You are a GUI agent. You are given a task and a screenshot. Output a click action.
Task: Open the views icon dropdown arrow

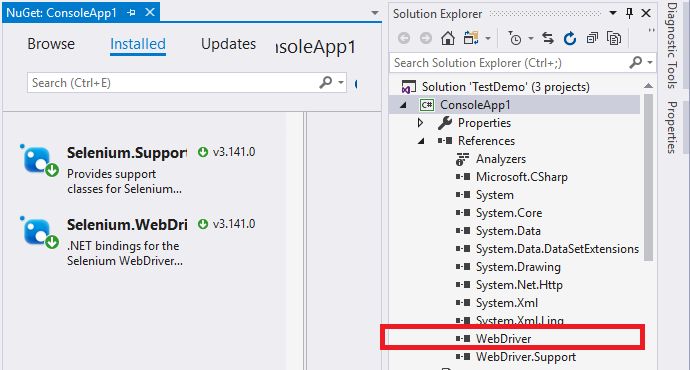[x=488, y=39]
